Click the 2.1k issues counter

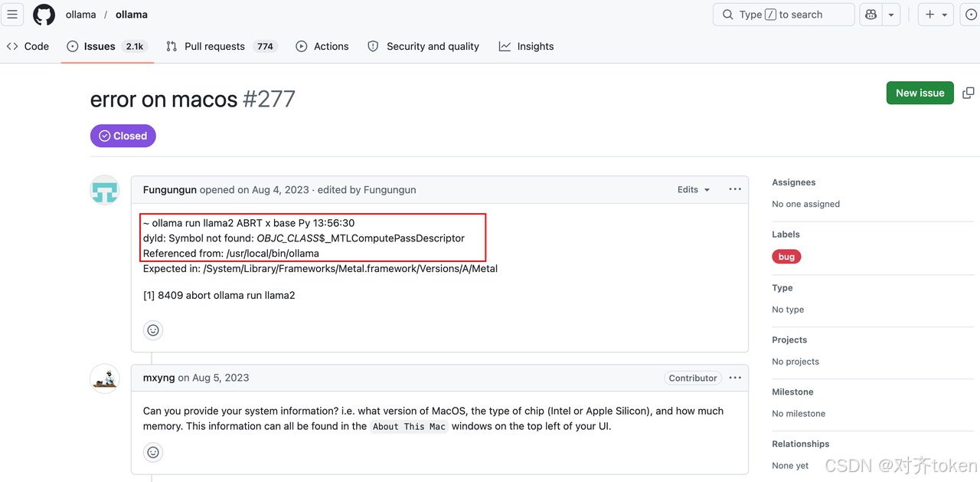[x=135, y=46]
